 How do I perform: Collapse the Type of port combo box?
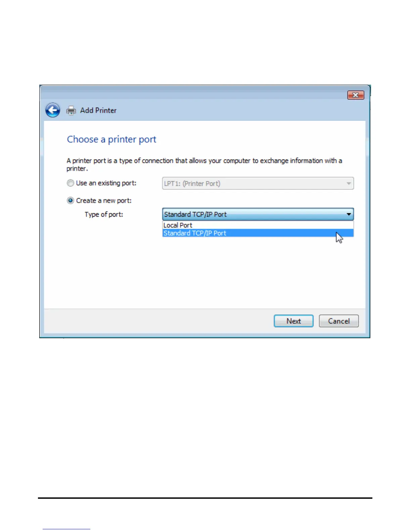[x=258, y=214]
